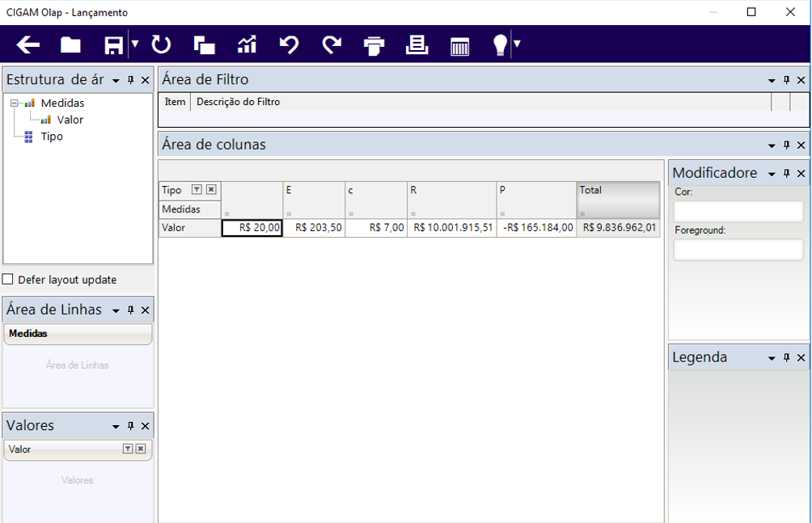Open the save options dropdown arrow

[x=135, y=44]
